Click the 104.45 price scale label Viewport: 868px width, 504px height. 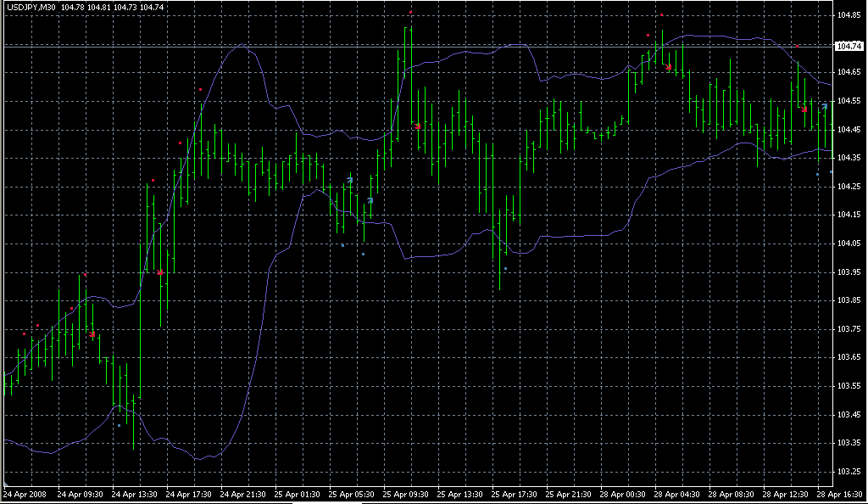point(849,130)
